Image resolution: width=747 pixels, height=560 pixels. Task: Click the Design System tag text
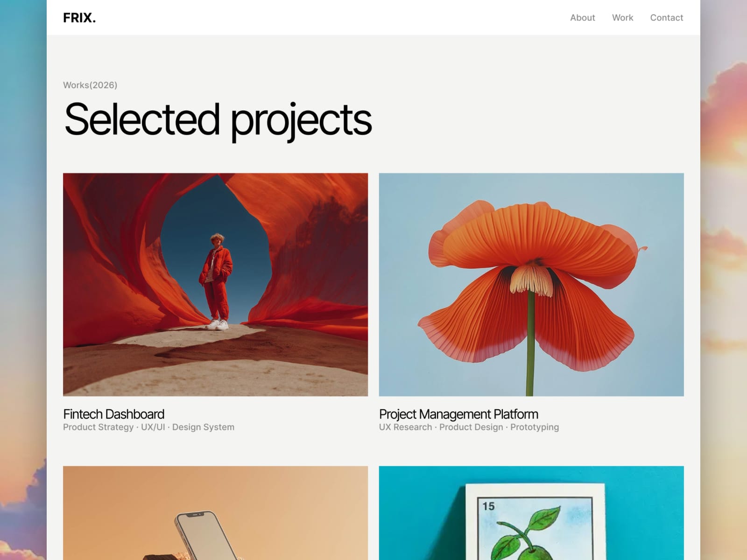pyautogui.click(x=203, y=427)
